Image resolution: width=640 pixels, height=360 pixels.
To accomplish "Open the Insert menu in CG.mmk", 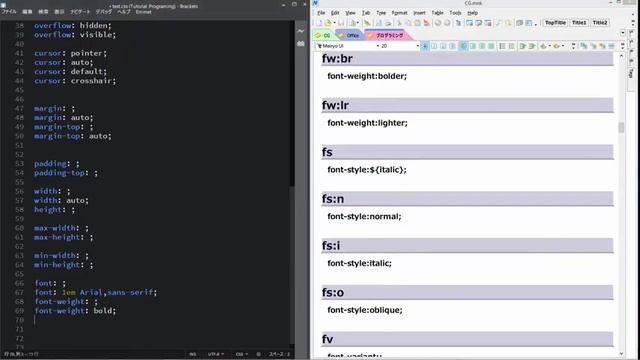I will coord(419,13).
